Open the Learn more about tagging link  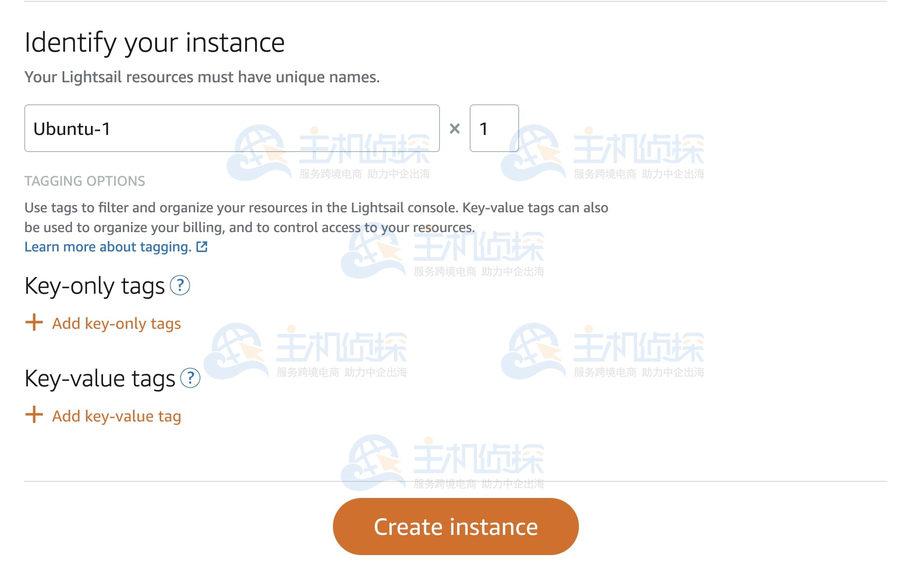click(x=108, y=247)
